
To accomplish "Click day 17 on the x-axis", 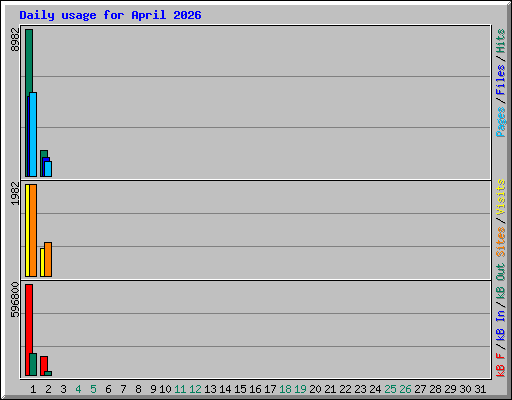I will click(270, 389).
